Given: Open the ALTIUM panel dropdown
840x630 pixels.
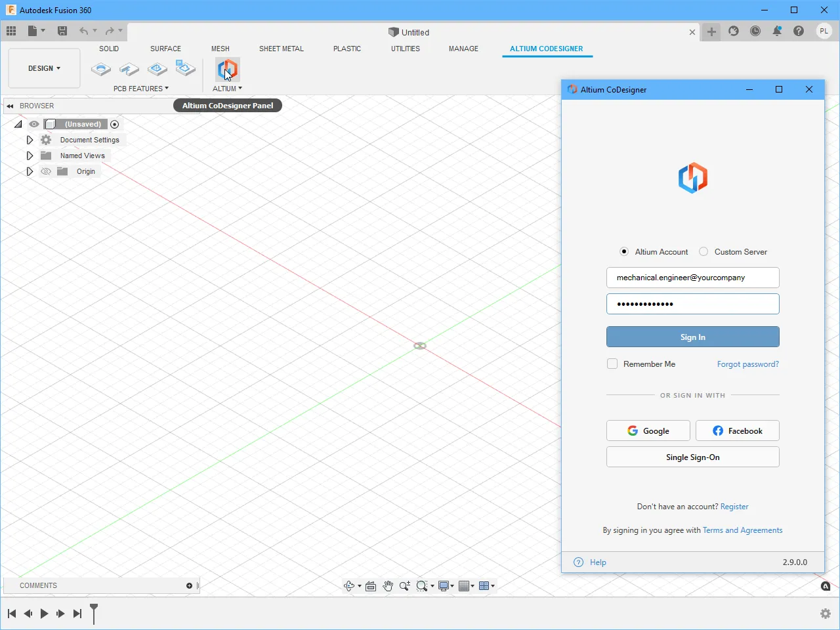Looking at the screenshot, I should (227, 89).
